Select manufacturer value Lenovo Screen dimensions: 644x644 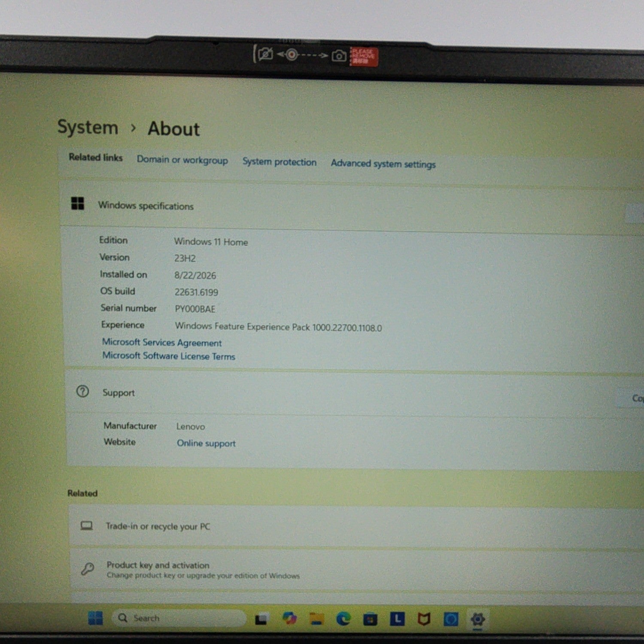point(191,426)
